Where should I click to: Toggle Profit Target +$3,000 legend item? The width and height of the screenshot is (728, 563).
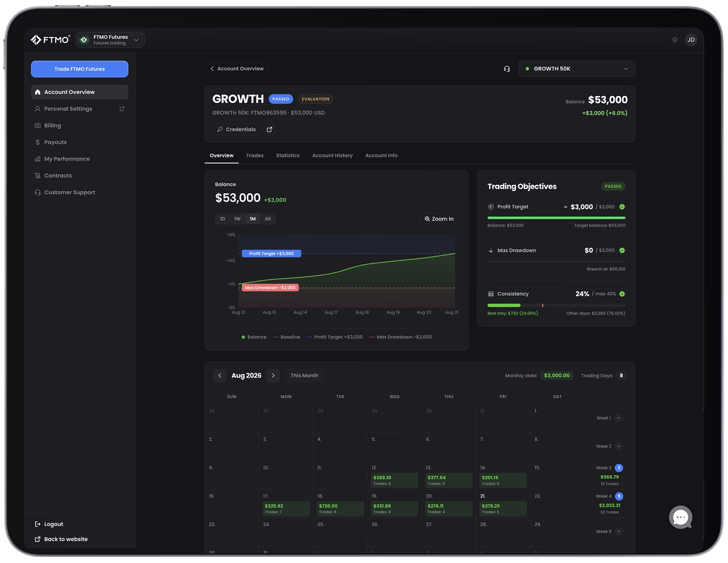pos(334,337)
